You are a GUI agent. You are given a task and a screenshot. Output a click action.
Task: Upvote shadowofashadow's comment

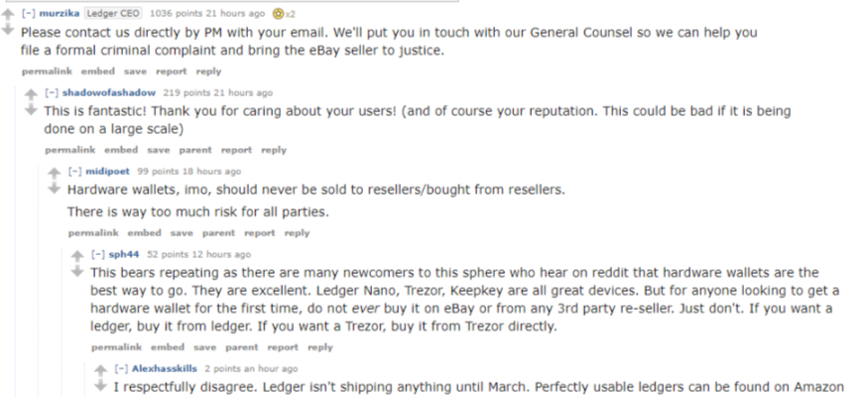[31, 94]
